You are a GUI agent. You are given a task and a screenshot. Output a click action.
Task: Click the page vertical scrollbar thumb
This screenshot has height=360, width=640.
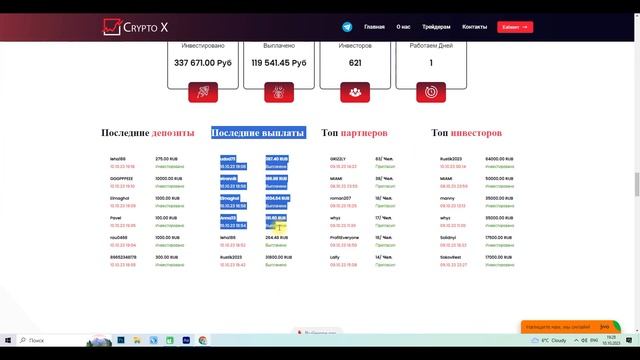tap(636, 184)
